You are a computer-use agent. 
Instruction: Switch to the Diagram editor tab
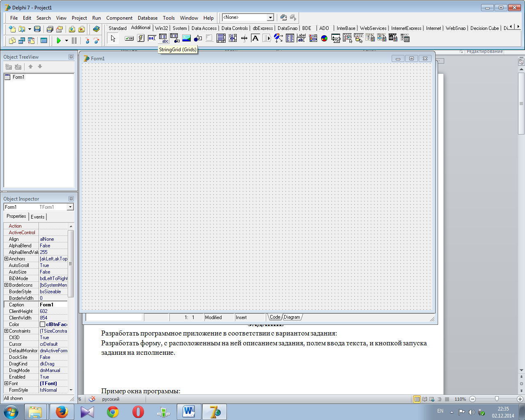(292, 317)
